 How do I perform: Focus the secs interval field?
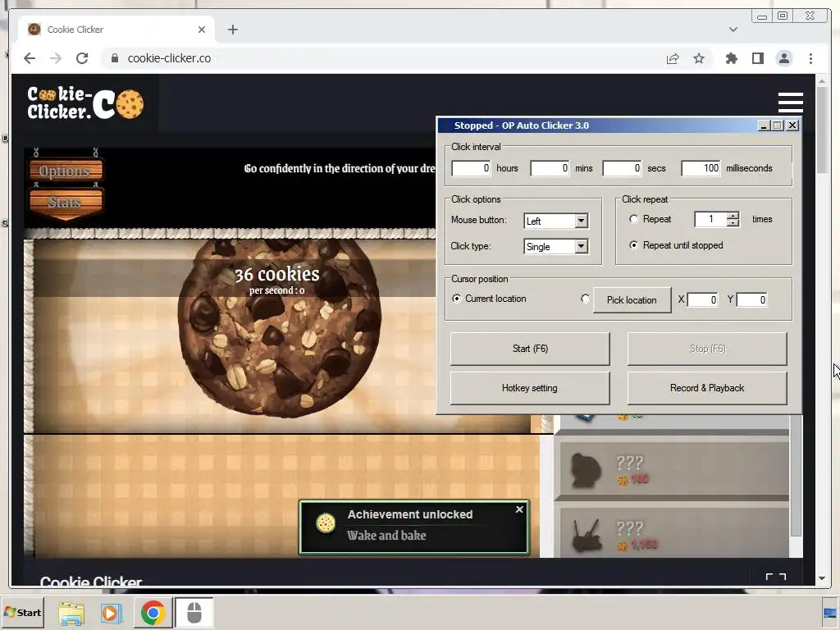622,168
